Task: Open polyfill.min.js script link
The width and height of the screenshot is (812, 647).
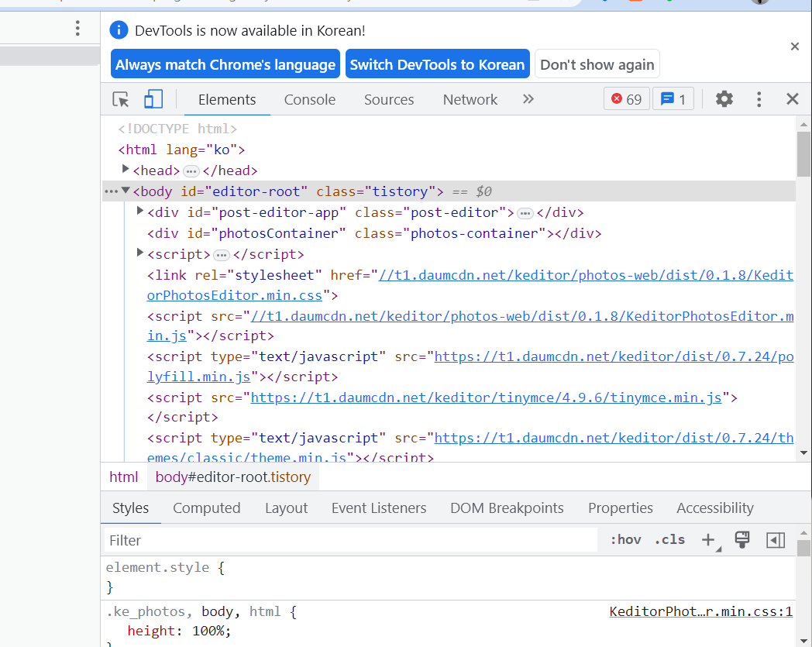Action: coord(470,367)
